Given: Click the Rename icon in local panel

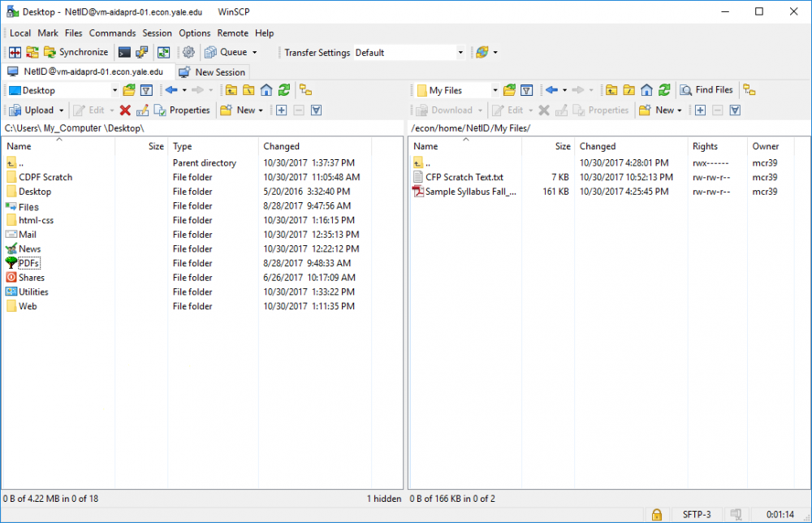Looking at the screenshot, I should pos(142,110).
